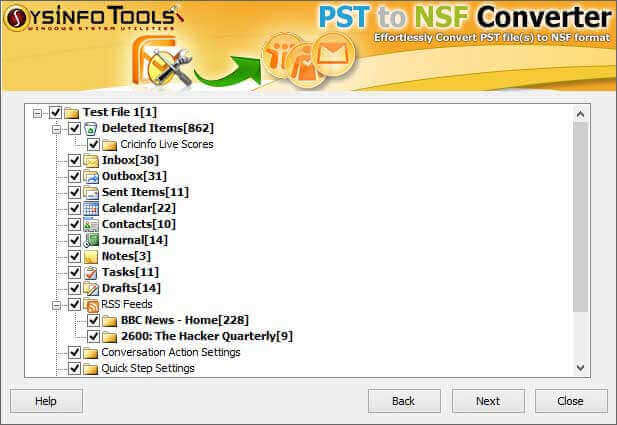Viewport: 617px width, 425px height.
Task: Click the scrollbar down arrow
Action: coord(580,368)
